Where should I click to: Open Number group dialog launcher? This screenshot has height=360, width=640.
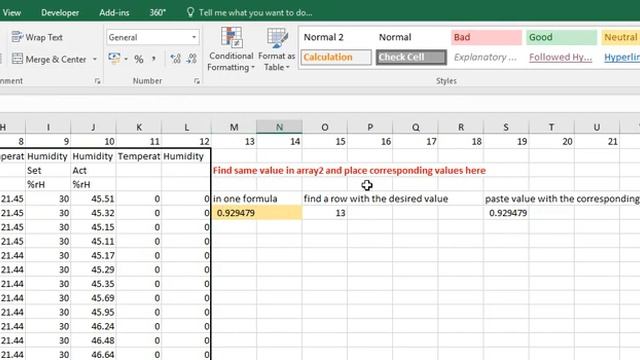[x=197, y=81]
